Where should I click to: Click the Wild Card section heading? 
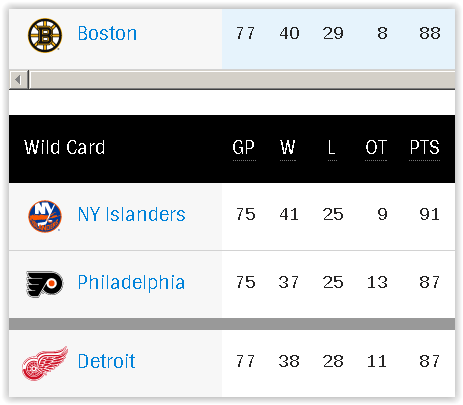click(x=65, y=147)
